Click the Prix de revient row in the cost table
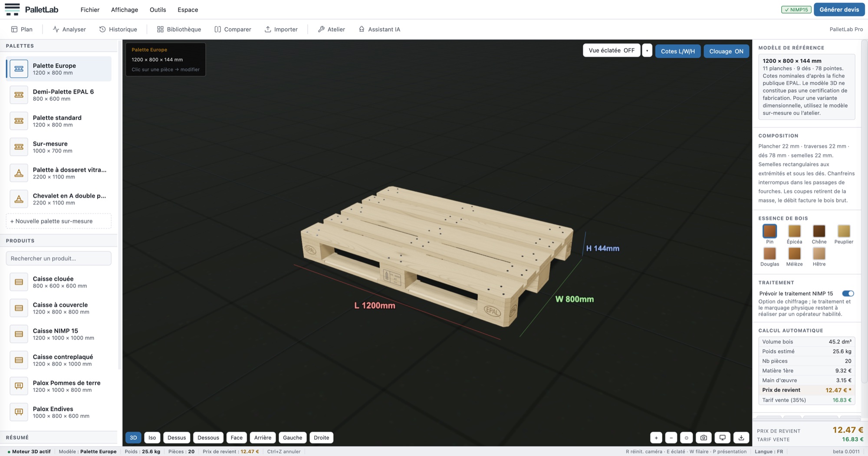The height and width of the screenshot is (456, 868). click(x=806, y=390)
